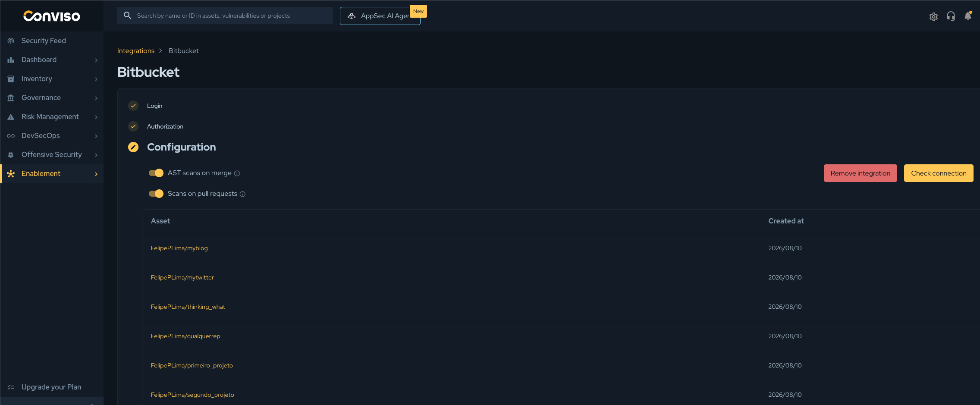Focus the assets and vulnerabilities search field
This screenshot has width=980, height=405.
pos(225,16)
